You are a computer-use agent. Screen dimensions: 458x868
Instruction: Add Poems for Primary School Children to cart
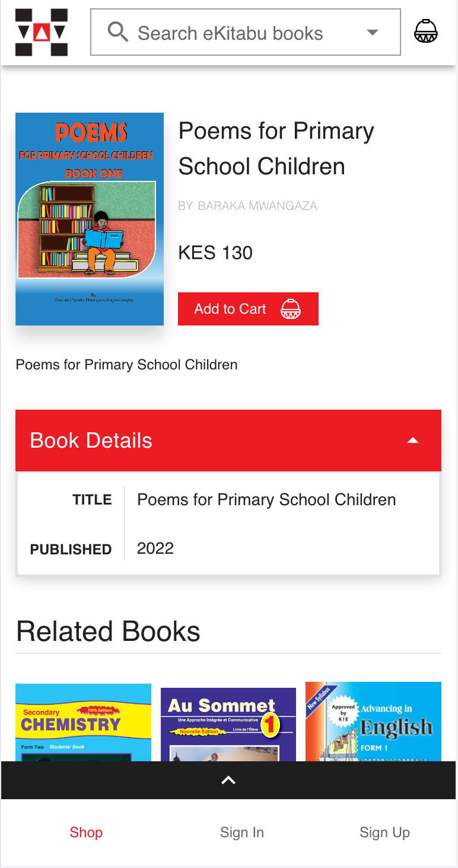(x=248, y=309)
